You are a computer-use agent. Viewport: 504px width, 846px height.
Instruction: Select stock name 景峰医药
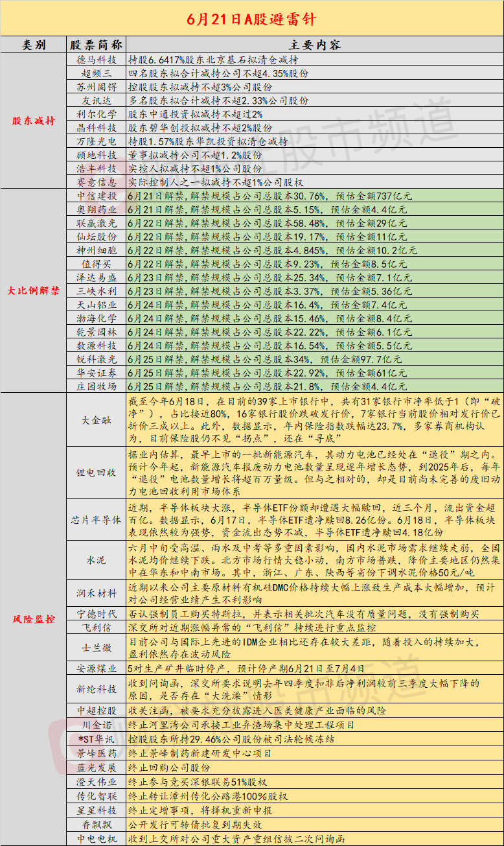click(x=96, y=753)
